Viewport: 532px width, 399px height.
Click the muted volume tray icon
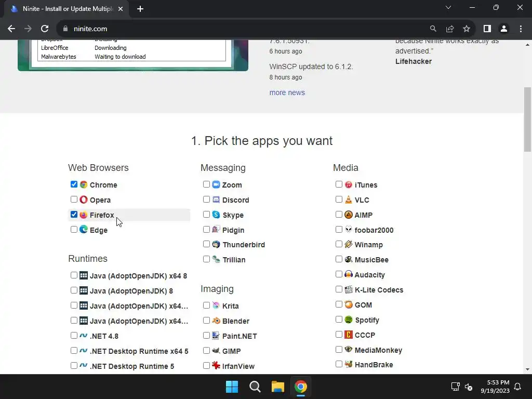tap(469, 387)
